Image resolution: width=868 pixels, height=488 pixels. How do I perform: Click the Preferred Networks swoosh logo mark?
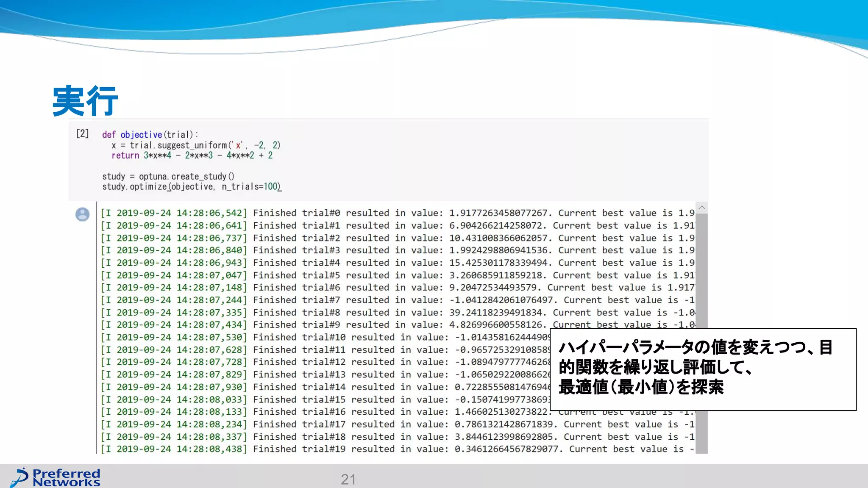19,477
